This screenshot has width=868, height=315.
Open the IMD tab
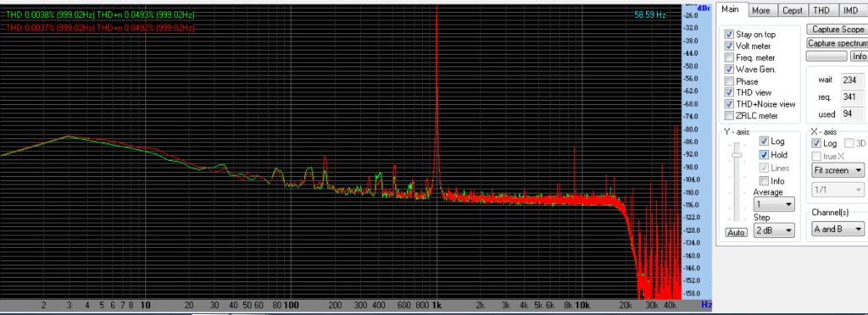[x=850, y=10]
